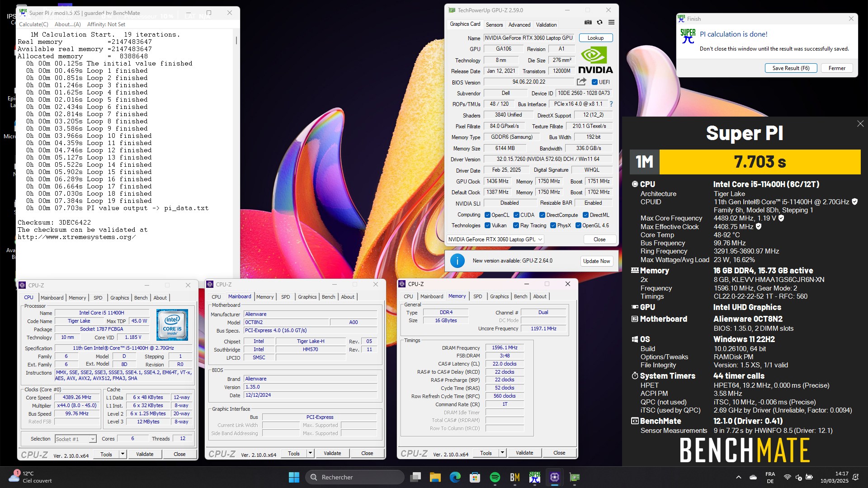Screen dimensions: 868x488
Task: Close the BenchMate Super PI result panel
Action: 860,124
